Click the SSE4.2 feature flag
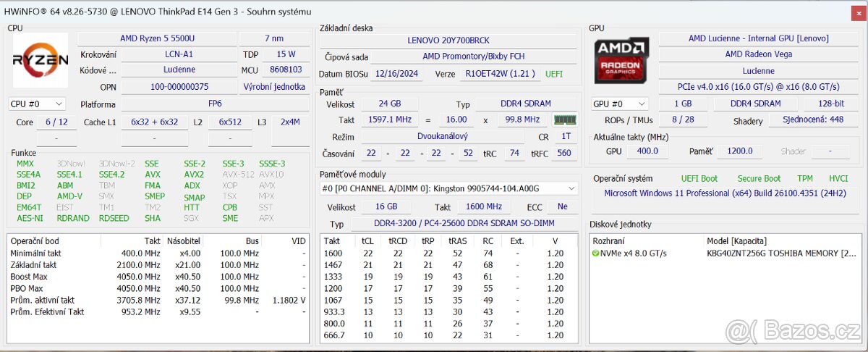The width and height of the screenshot is (868, 352). [112, 175]
